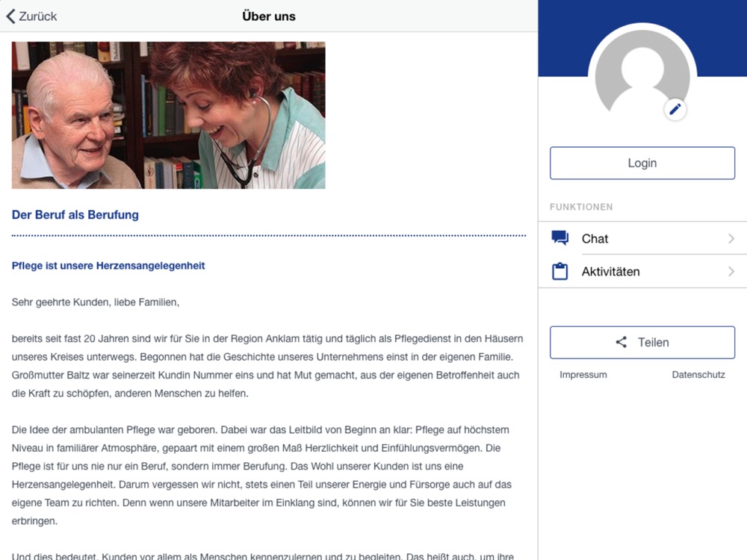Click the share icon beside Teilen
The height and width of the screenshot is (560, 747).
point(622,342)
